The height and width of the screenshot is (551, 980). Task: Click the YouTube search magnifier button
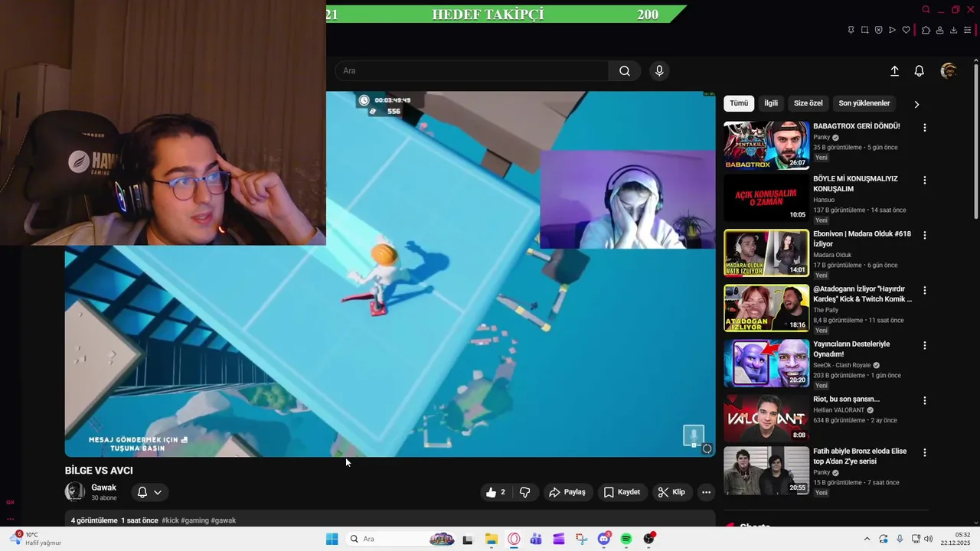click(625, 71)
